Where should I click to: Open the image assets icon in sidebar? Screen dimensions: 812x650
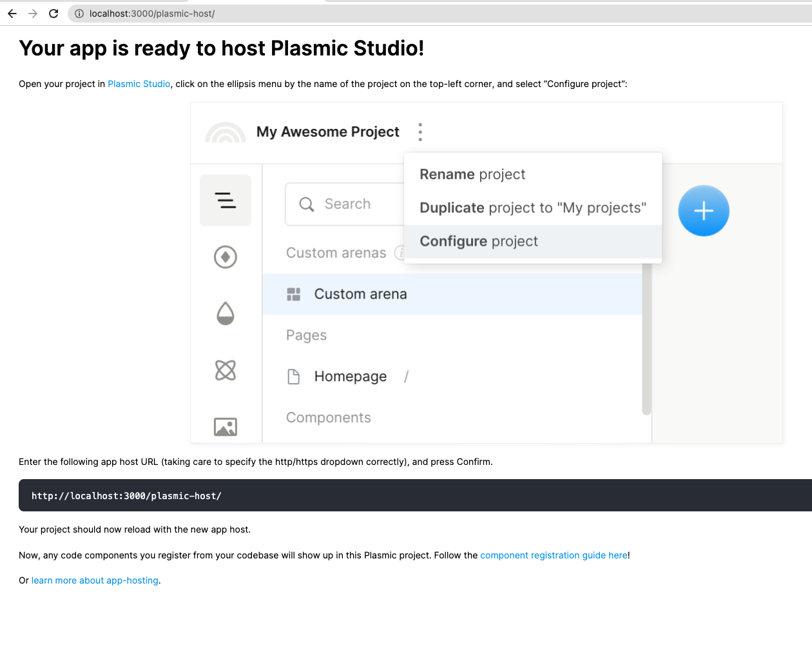pyautogui.click(x=225, y=426)
